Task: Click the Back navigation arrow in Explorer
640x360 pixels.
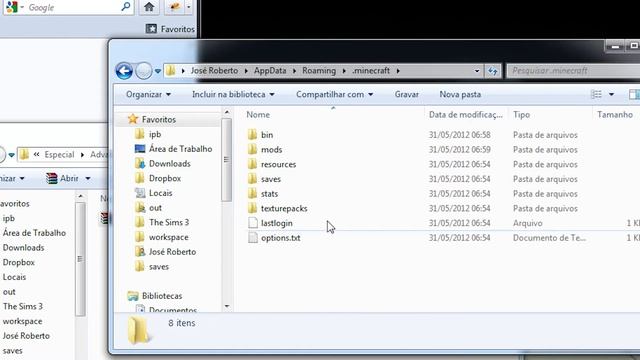Action: 124,71
